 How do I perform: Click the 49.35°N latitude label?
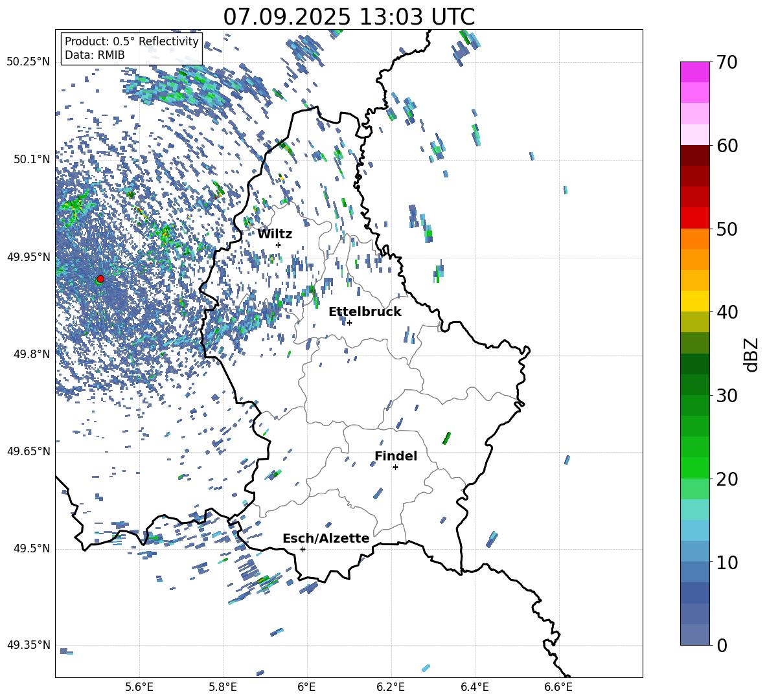29,645
